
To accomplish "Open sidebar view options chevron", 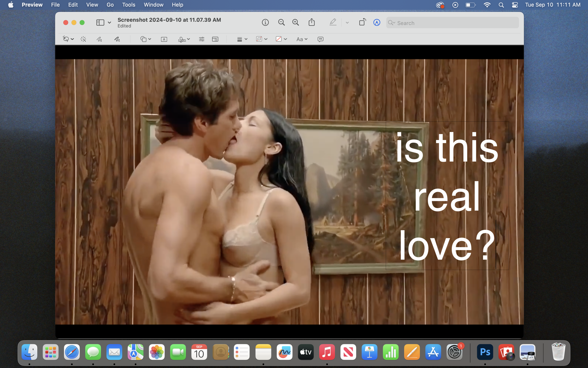I will point(109,23).
